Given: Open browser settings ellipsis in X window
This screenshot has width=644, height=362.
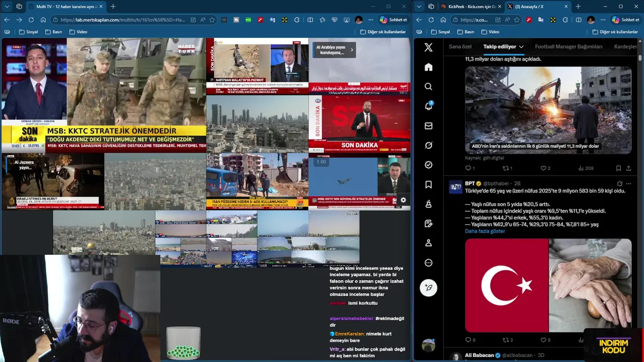Looking at the screenshot, I should pos(603,20).
